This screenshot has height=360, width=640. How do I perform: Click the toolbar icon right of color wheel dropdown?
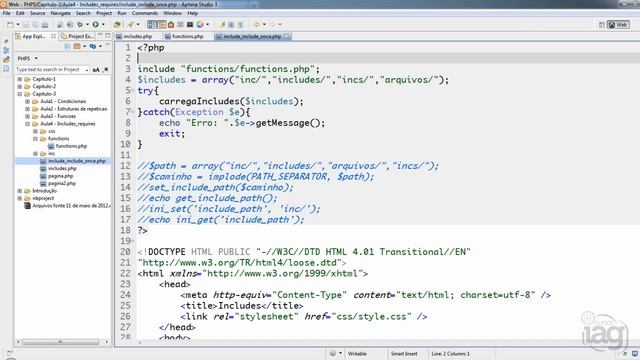coord(222,24)
